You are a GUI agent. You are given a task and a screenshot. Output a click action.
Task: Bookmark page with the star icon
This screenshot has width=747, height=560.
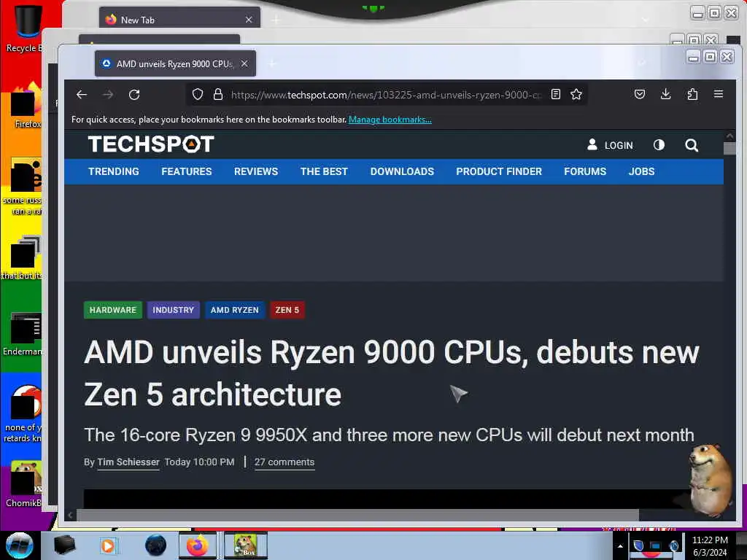[576, 94]
